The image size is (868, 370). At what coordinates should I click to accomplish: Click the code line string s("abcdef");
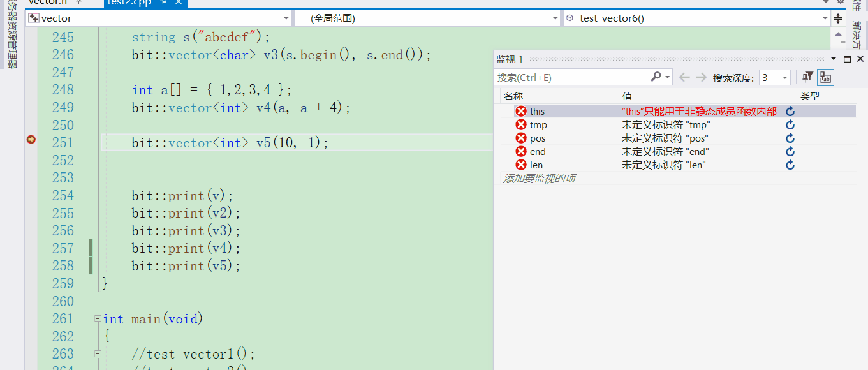point(201,38)
